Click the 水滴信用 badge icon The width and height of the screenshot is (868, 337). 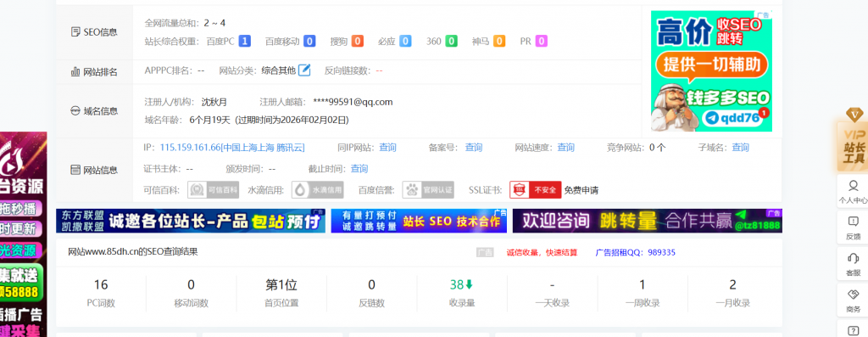point(317,190)
